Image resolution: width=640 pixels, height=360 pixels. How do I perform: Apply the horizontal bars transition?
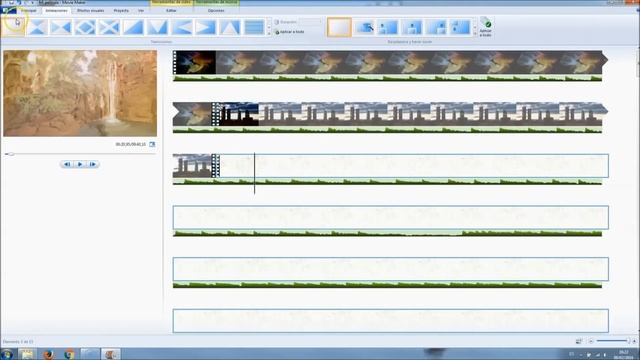point(254,27)
